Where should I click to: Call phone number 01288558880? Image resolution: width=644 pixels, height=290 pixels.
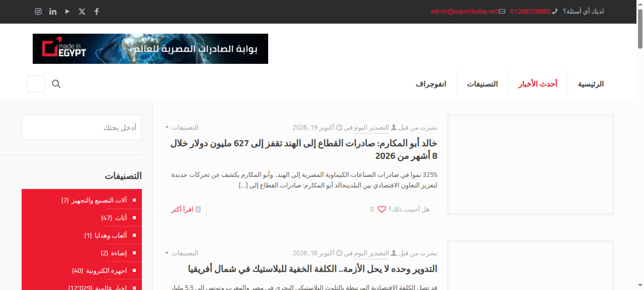coord(530,12)
